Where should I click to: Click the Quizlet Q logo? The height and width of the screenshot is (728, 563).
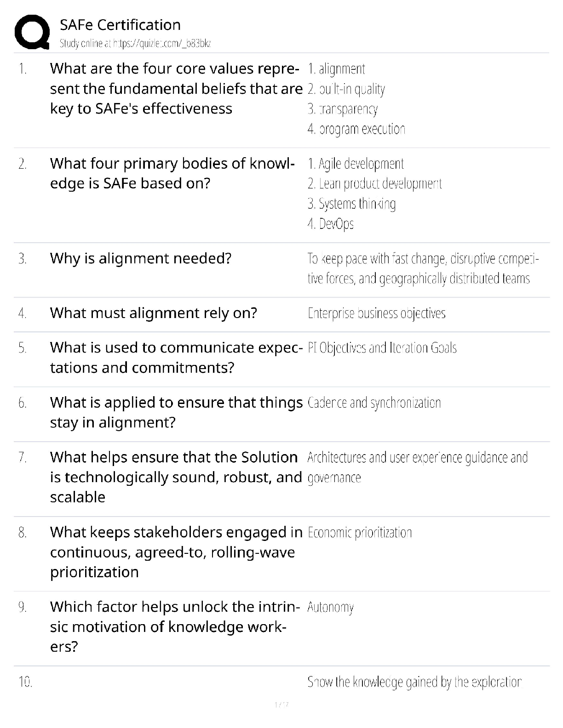pos(32,32)
